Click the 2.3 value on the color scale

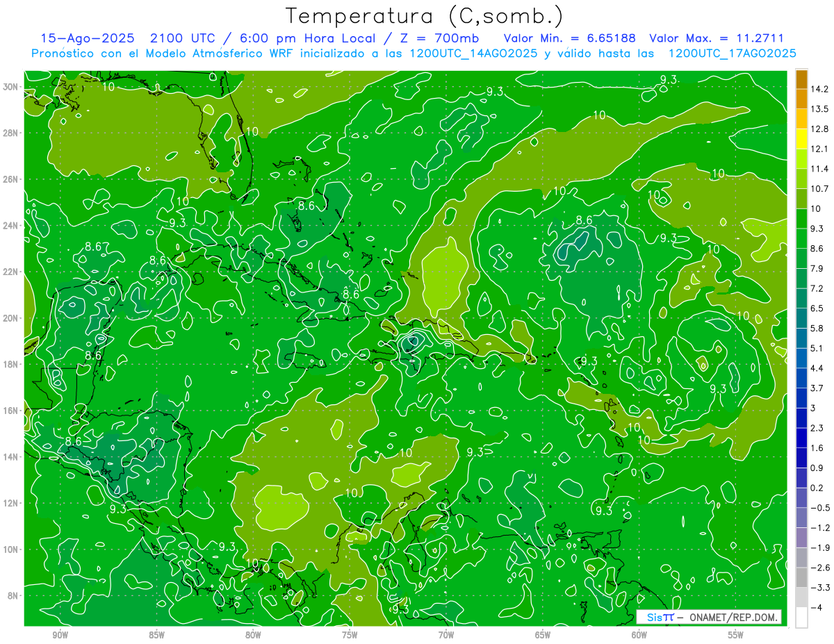[x=817, y=428]
